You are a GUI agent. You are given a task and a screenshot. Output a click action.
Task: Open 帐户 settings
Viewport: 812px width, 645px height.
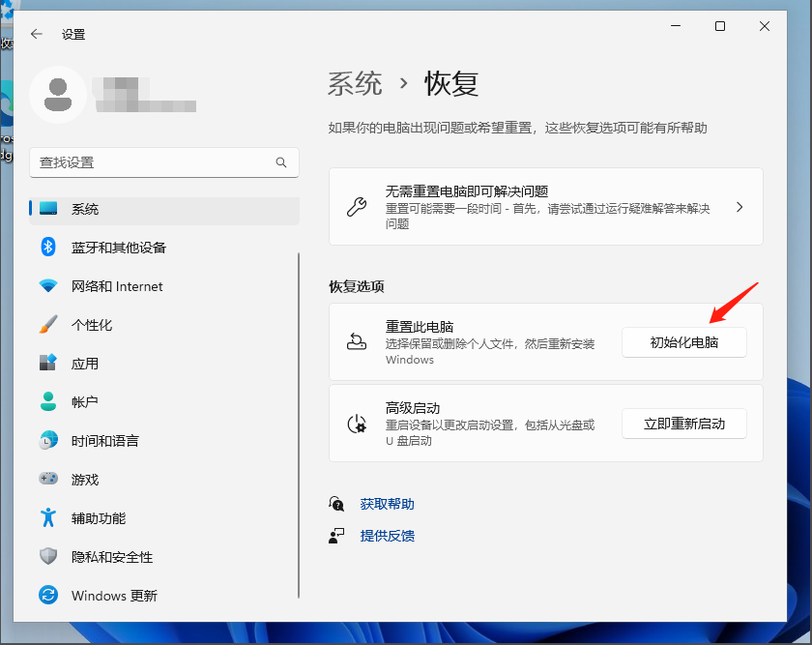coord(86,401)
